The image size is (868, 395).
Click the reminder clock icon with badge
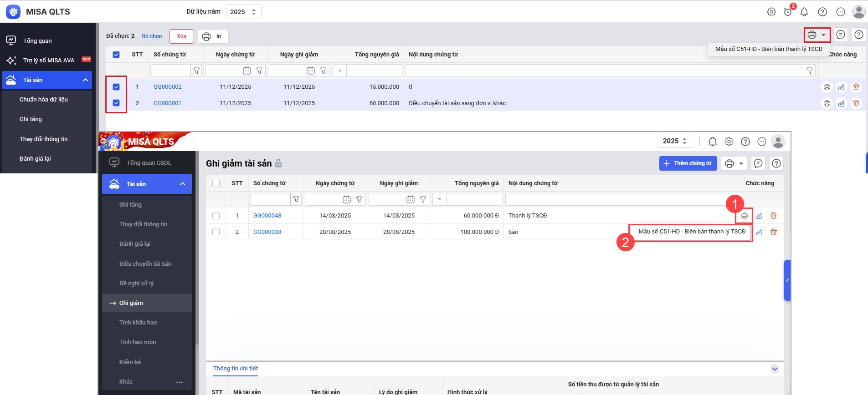[788, 12]
